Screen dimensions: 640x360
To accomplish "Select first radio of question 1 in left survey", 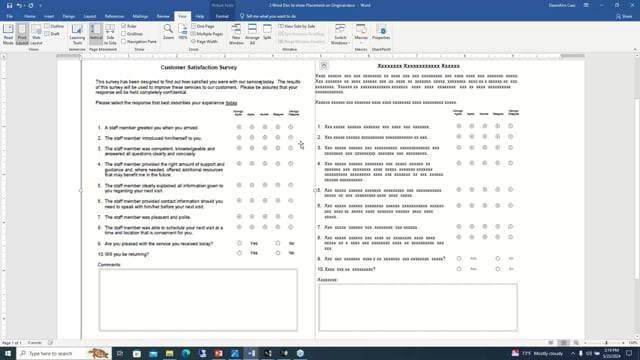I will (239, 127).
